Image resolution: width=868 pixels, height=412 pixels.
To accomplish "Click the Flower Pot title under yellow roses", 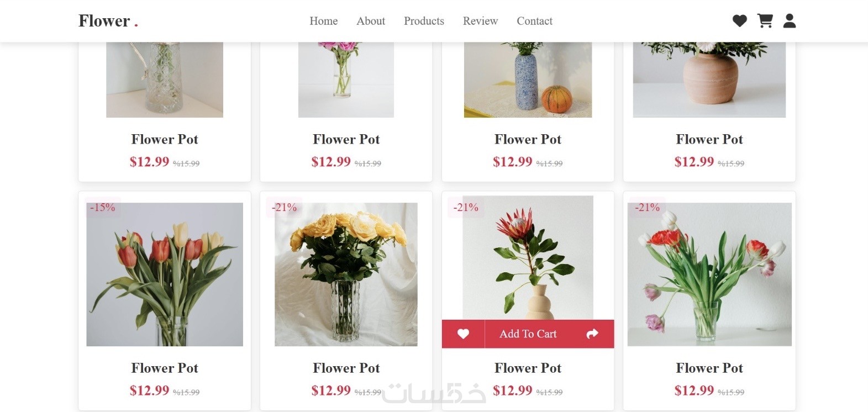I will coord(346,368).
